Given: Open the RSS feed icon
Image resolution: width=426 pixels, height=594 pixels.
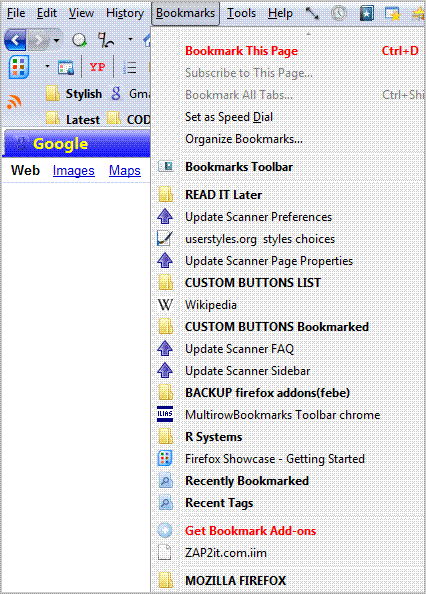Looking at the screenshot, I should point(14,102).
